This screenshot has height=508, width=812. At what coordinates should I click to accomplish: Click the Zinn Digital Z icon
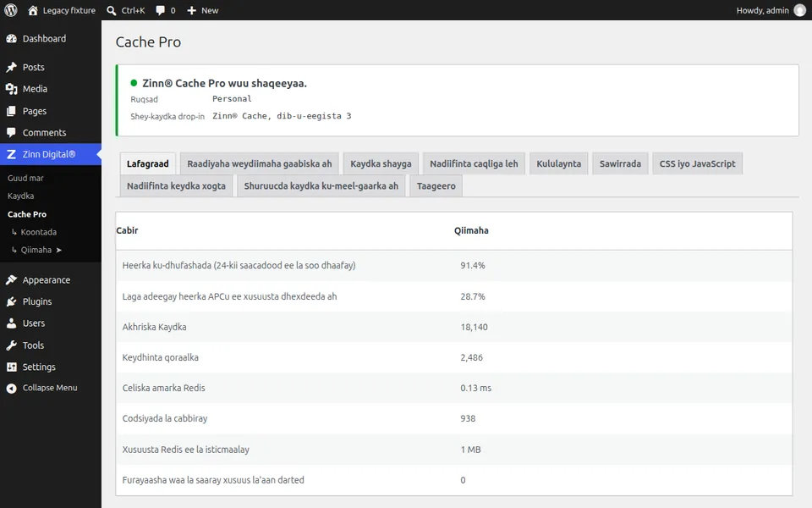[x=11, y=154]
